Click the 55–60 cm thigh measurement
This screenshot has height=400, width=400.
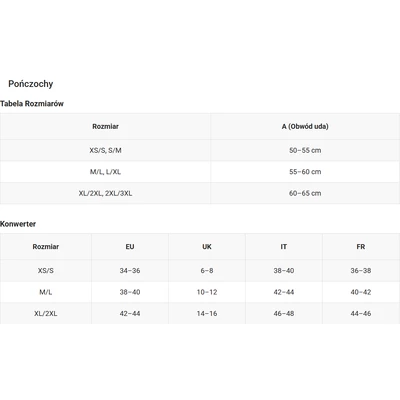305,172
